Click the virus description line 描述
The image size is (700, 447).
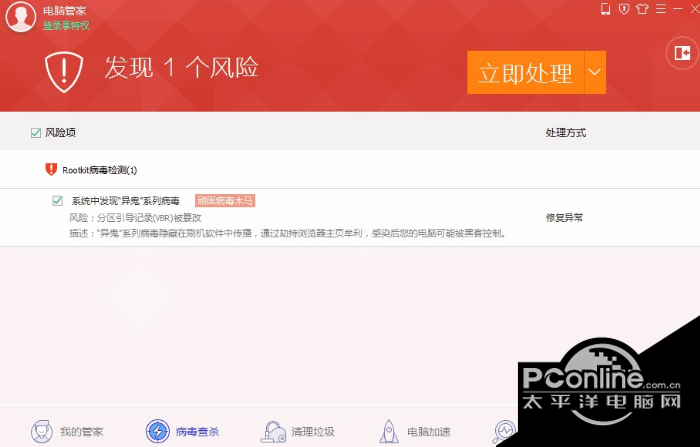pyautogui.click(x=288, y=233)
